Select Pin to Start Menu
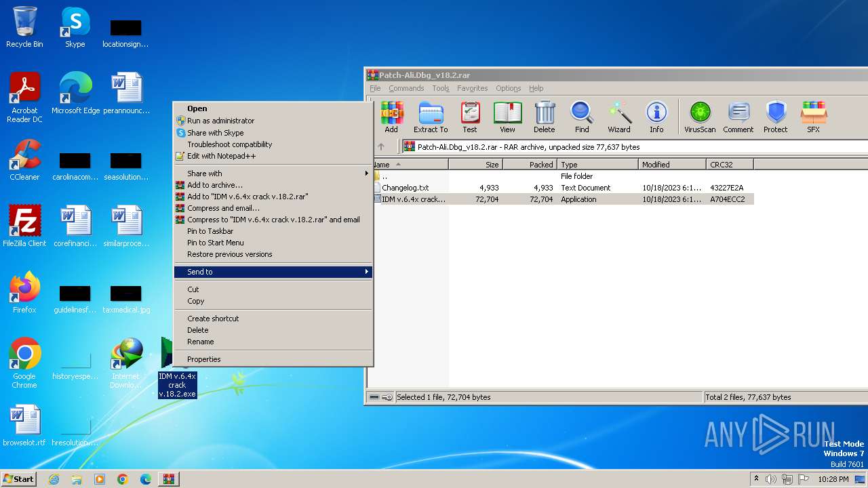This screenshot has width=868, height=488. pos(273,243)
